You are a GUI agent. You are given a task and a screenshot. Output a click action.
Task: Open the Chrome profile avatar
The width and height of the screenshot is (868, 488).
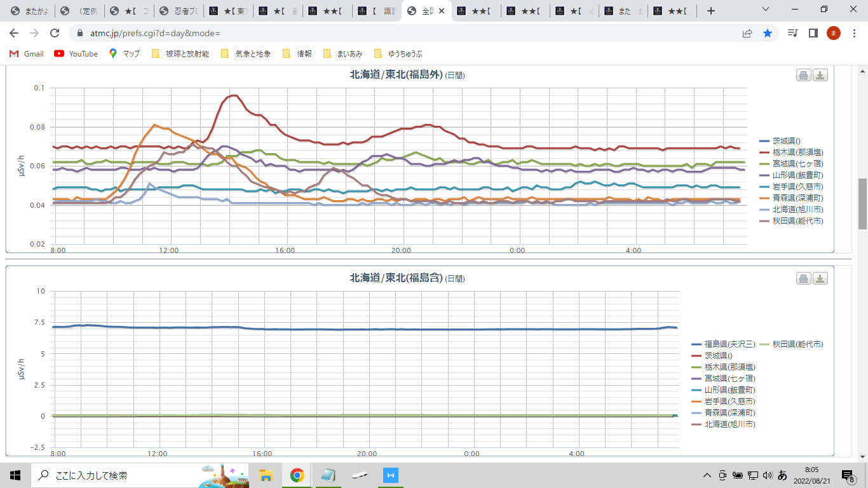tap(833, 33)
